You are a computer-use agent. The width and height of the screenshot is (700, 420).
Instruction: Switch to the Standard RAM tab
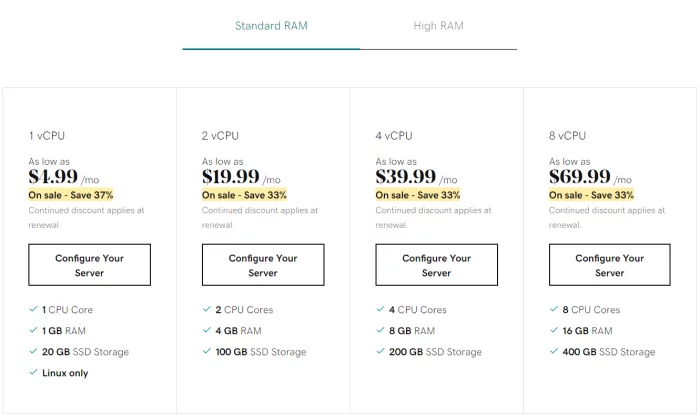coord(271,26)
